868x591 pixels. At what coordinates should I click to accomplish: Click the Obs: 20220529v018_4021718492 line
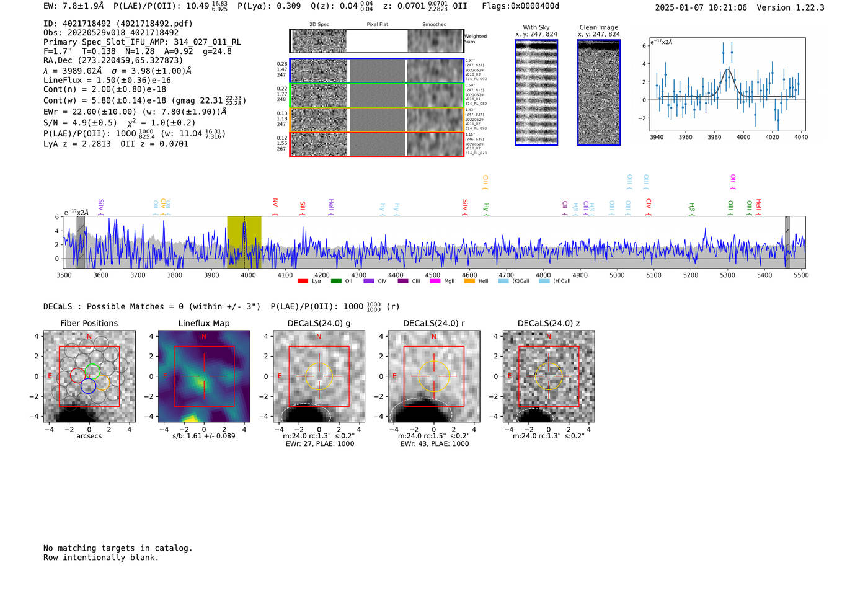[x=111, y=33]
